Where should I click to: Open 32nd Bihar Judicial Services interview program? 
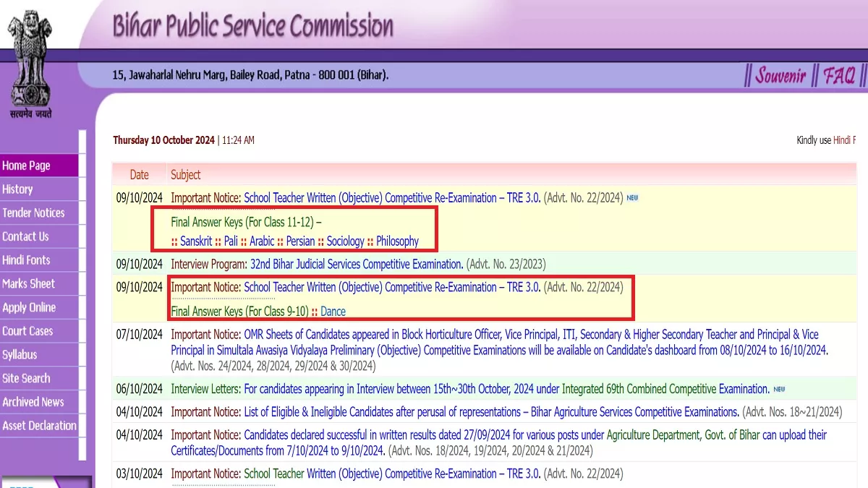pyautogui.click(x=357, y=264)
